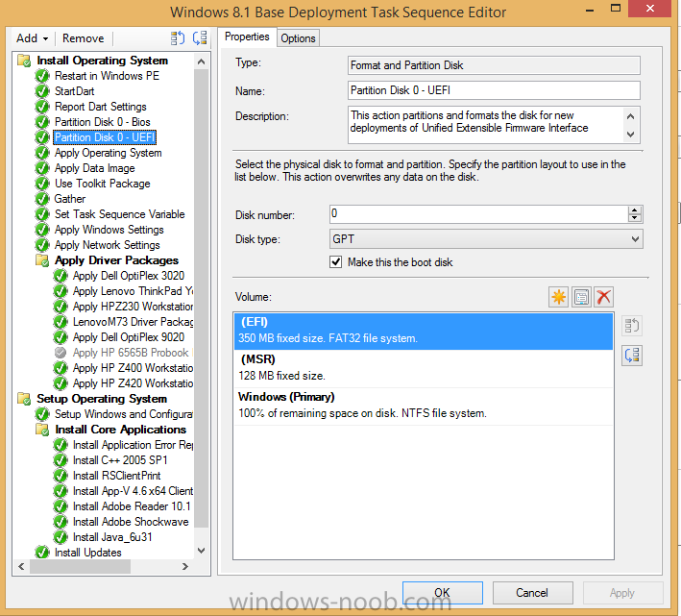This screenshot has width=681, height=616.
Task: Click check icon for Apply Data Image
Action: click(42, 168)
